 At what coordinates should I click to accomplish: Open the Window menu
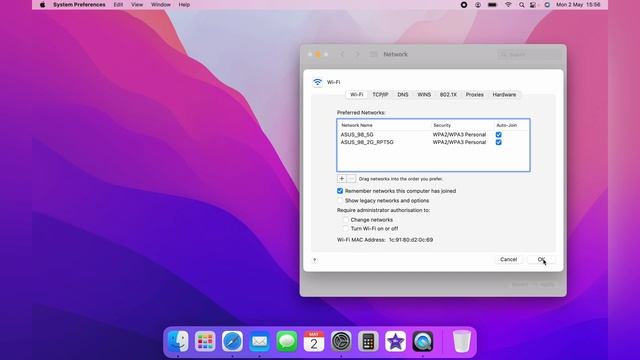coord(161,5)
